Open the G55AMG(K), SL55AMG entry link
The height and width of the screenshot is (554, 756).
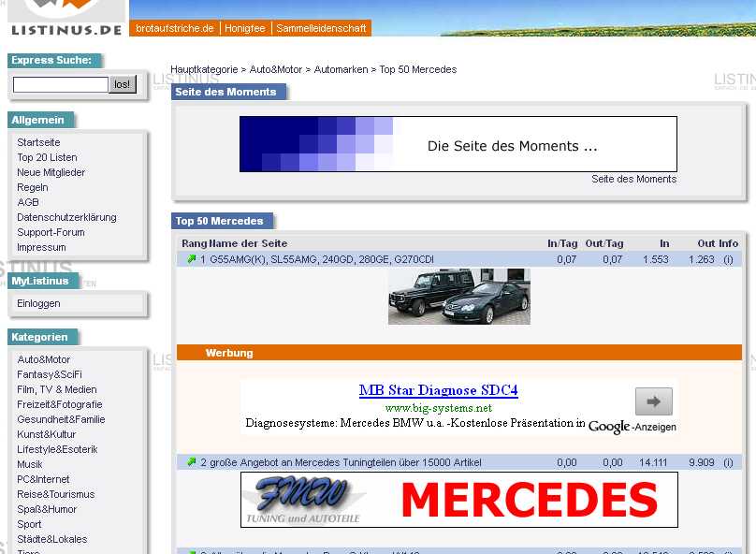pyautogui.click(x=322, y=259)
